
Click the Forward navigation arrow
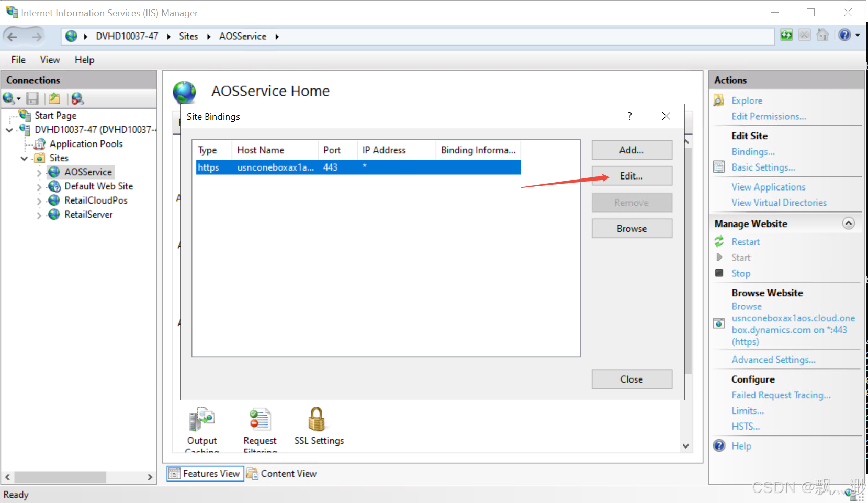click(37, 37)
